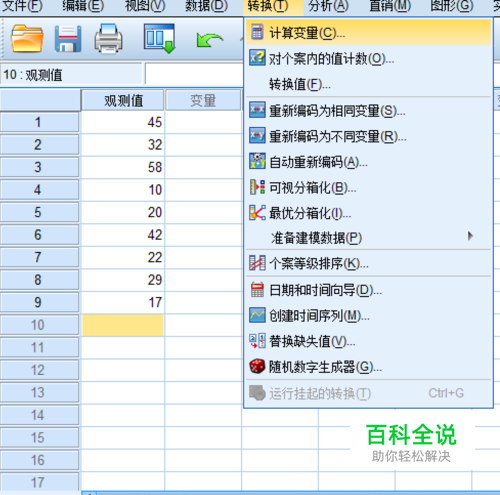Click the empty 变量 column header
Screen dimensions: 500x495
pyautogui.click(x=203, y=100)
